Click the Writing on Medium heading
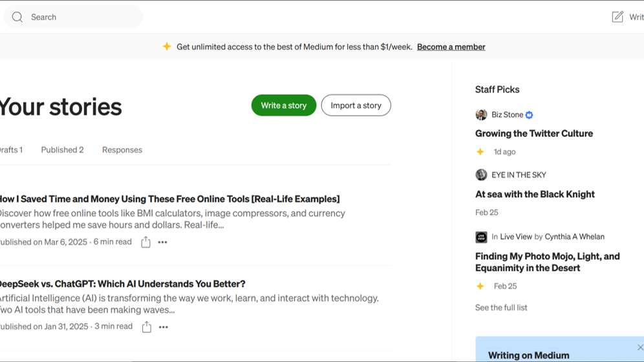 [x=529, y=355]
